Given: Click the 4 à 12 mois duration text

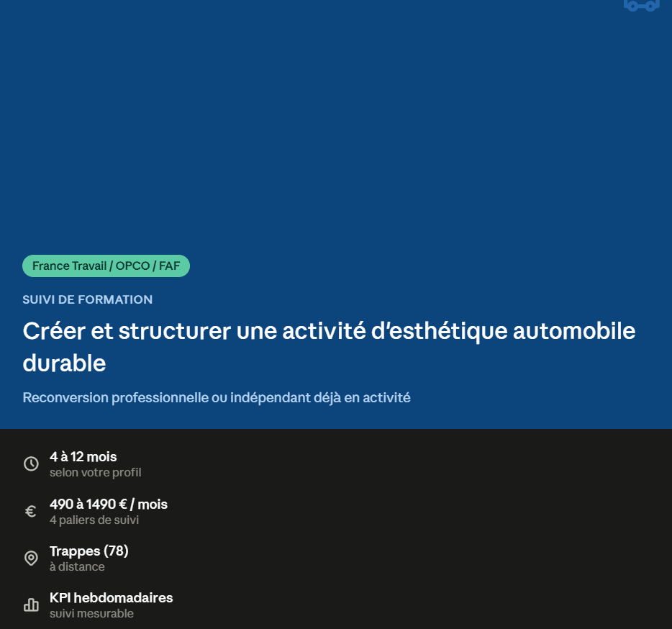Looking at the screenshot, I should click(83, 456).
